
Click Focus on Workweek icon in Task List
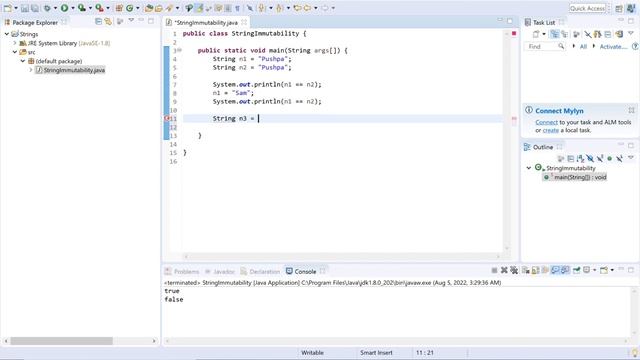click(x=576, y=34)
